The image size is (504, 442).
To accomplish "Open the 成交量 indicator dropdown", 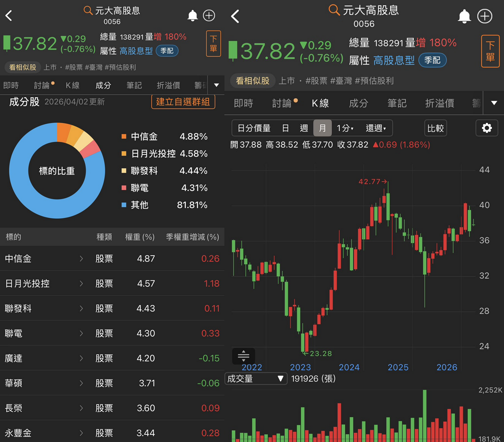I will click(x=256, y=379).
